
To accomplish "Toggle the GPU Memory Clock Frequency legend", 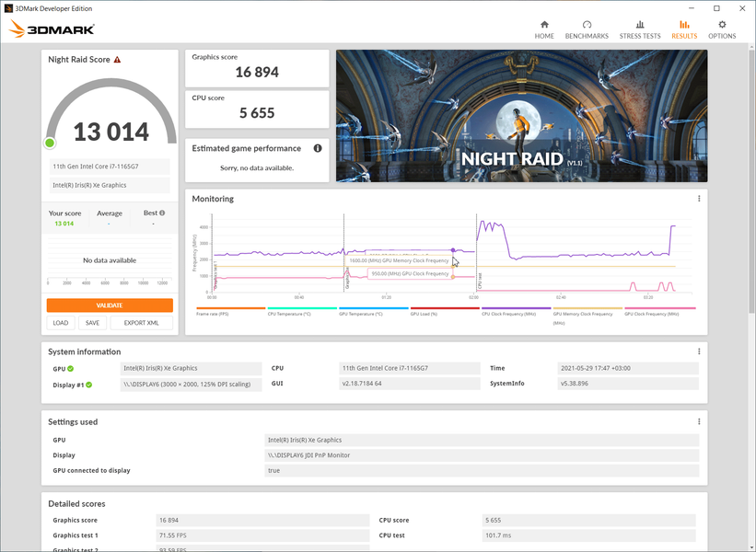I will point(587,316).
